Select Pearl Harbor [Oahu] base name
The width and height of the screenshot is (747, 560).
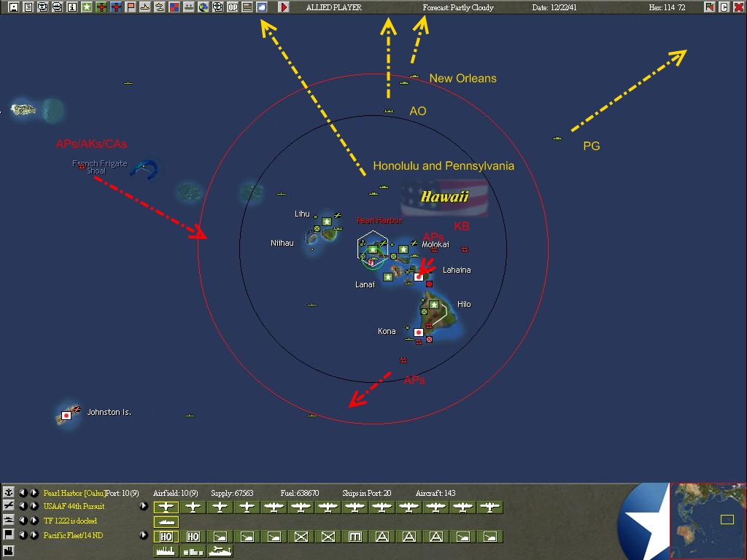pos(74,493)
